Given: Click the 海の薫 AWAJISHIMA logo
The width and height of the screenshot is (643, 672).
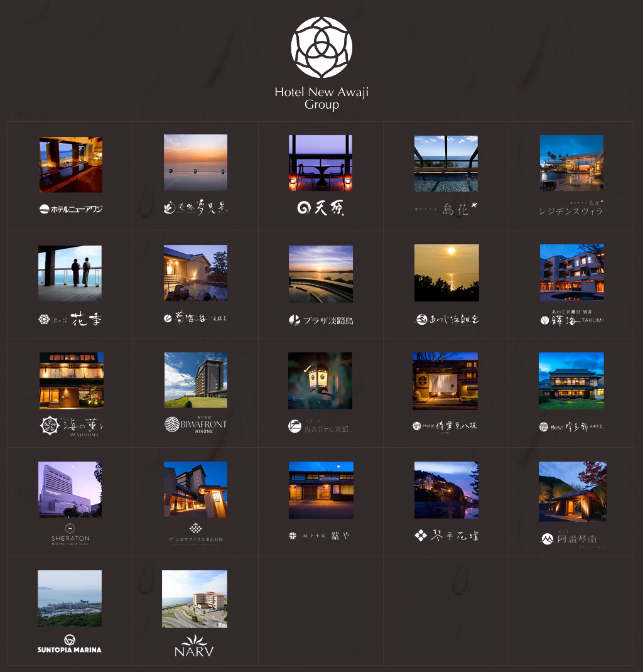Looking at the screenshot, I should 72,426.
